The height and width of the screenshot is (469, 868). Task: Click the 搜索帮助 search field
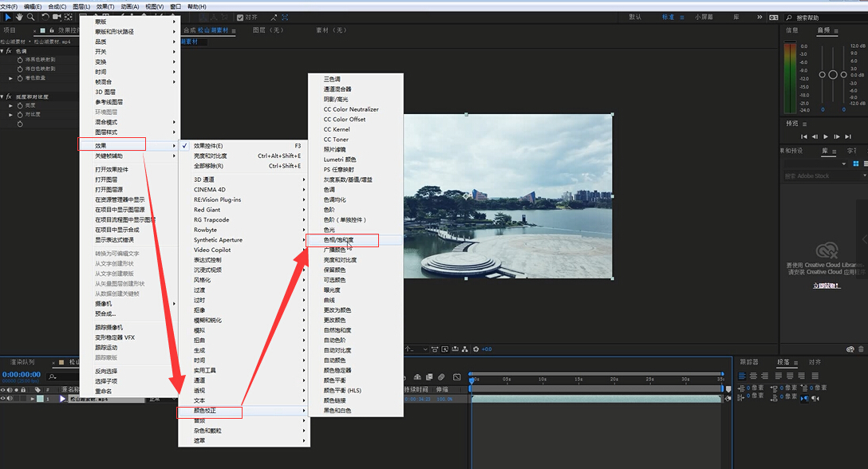pos(827,18)
